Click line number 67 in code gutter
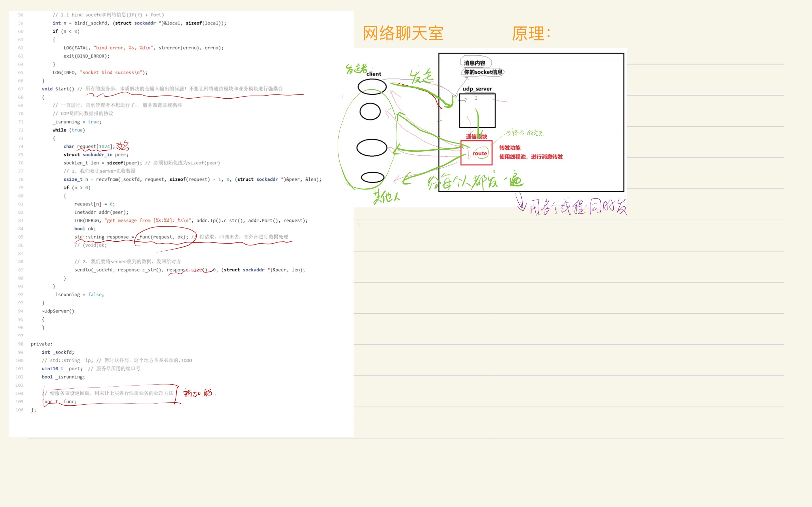Screen dimensions: 812x507 21,89
